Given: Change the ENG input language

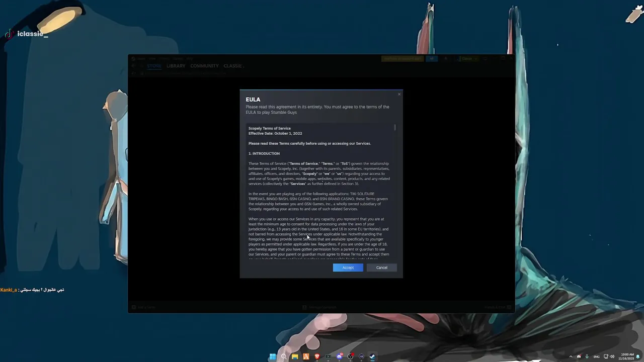Looking at the screenshot, I should click(x=597, y=356).
